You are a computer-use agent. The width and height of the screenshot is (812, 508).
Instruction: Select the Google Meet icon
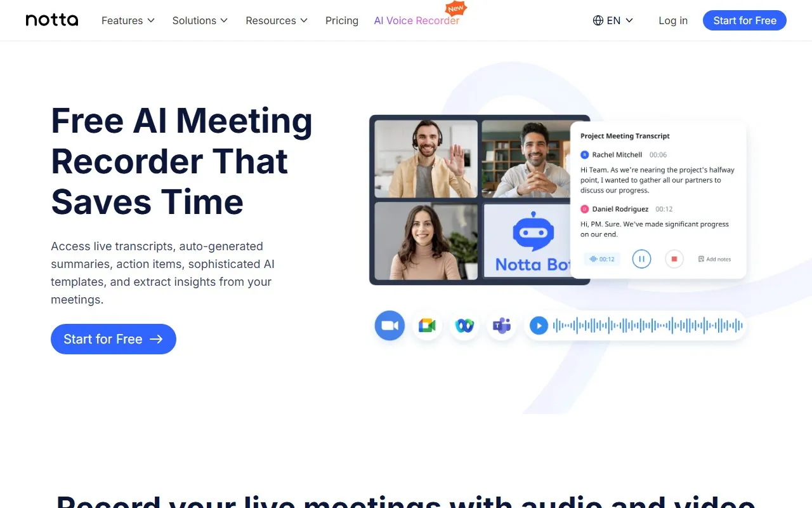427,325
